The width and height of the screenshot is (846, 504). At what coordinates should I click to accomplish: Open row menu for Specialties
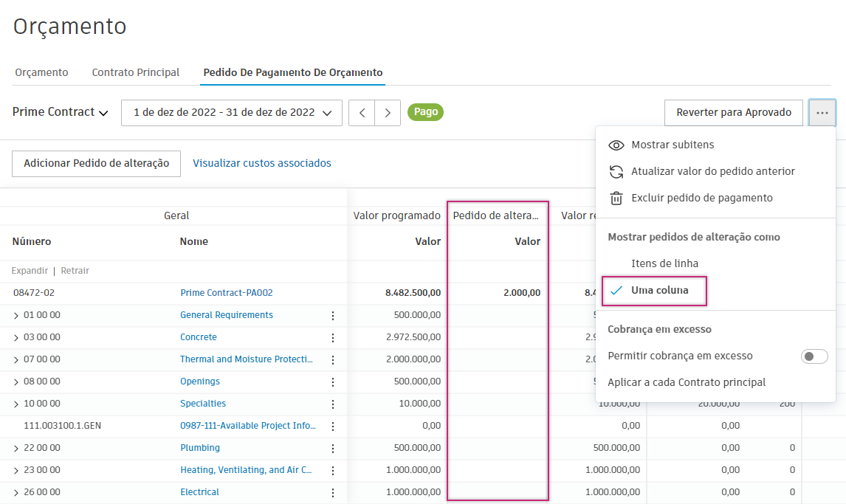333,404
